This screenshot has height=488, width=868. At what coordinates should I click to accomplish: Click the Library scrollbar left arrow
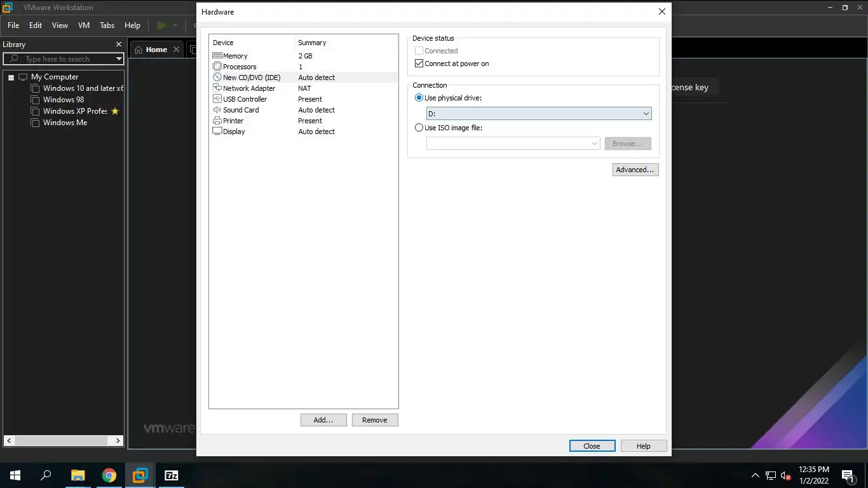9,440
